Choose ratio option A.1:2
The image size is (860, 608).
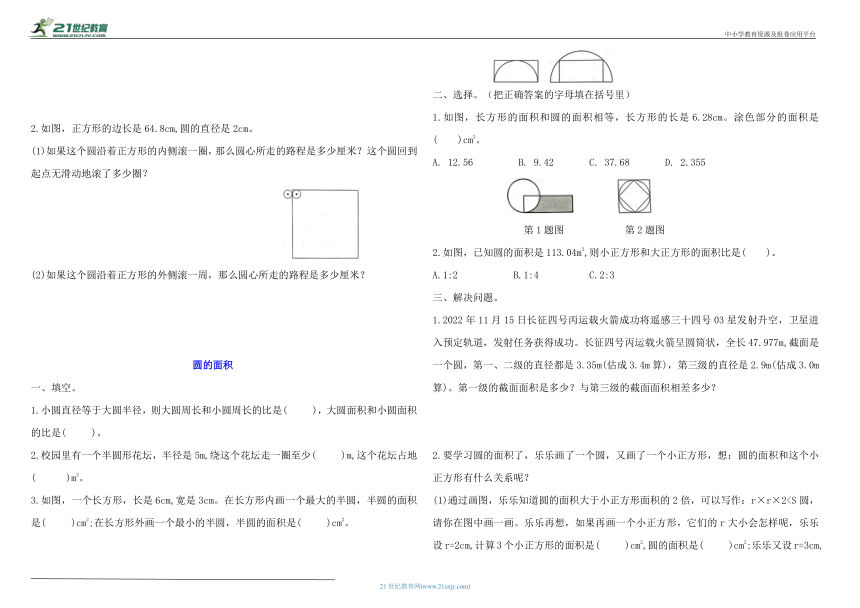pos(445,275)
